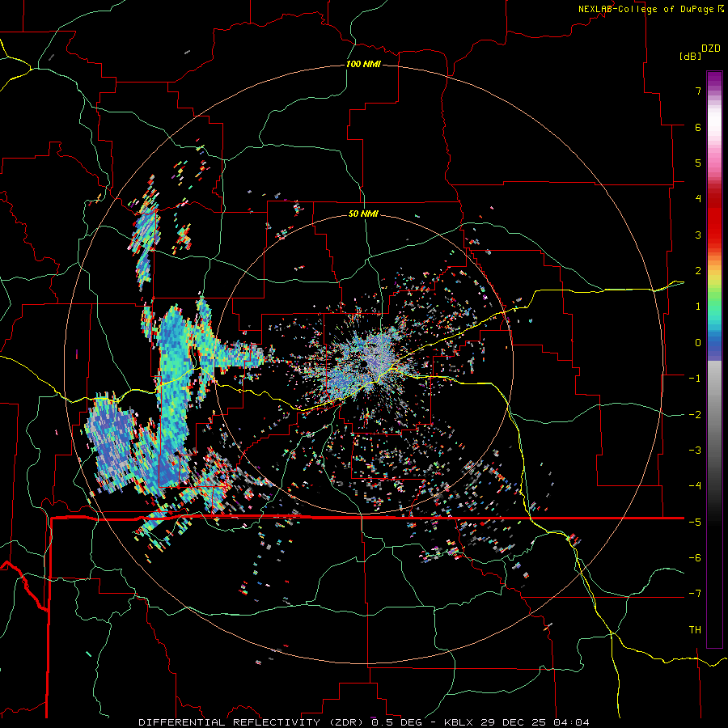This screenshot has height=728, width=728.
Task: Click the DZD legend title
Action: click(711, 49)
